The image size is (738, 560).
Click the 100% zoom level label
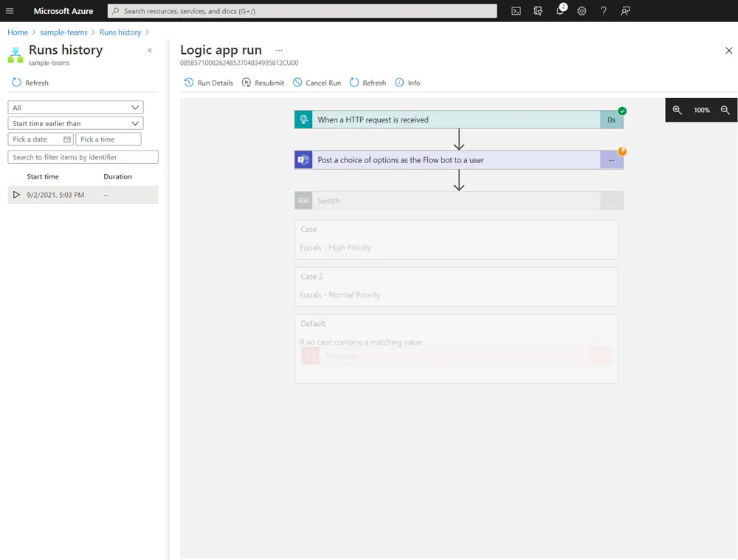point(701,110)
